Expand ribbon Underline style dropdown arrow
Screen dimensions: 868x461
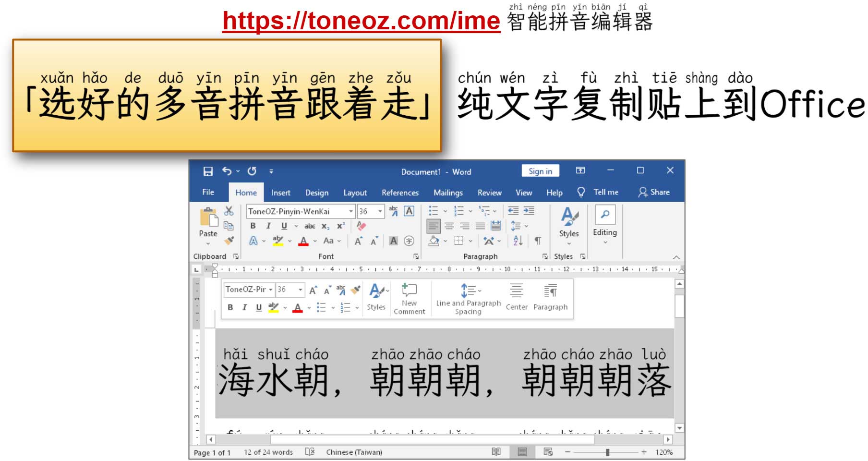296,226
